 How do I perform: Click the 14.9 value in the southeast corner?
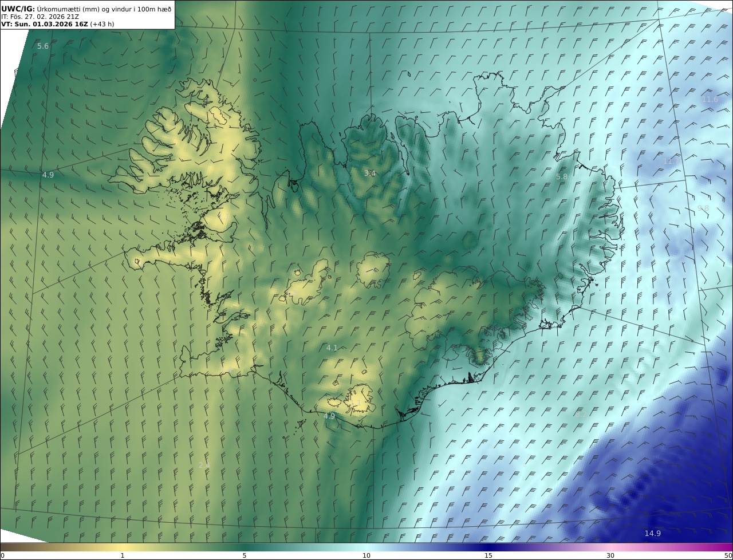click(x=653, y=533)
